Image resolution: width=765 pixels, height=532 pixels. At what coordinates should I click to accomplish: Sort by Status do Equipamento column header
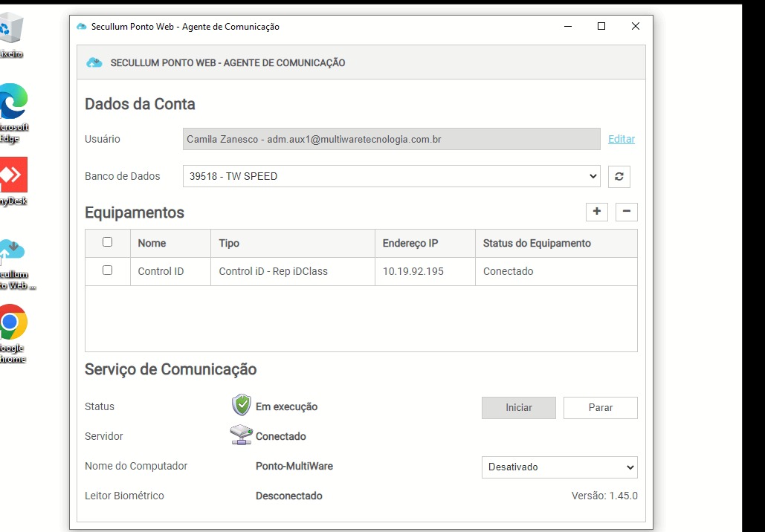pos(536,243)
